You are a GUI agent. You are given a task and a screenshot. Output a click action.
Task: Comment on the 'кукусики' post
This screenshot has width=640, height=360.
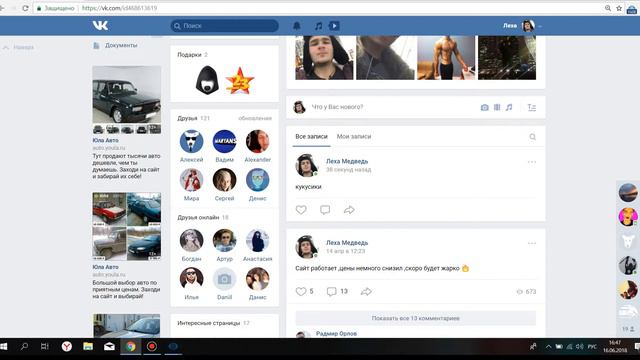point(325,210)
